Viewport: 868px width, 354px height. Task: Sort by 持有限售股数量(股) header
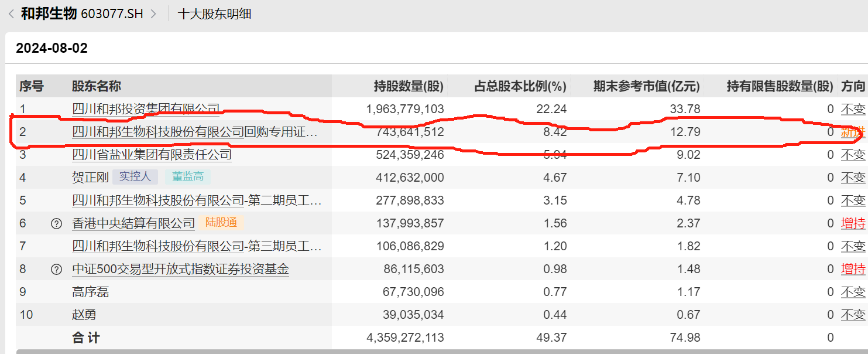click(x=780, y=87)
